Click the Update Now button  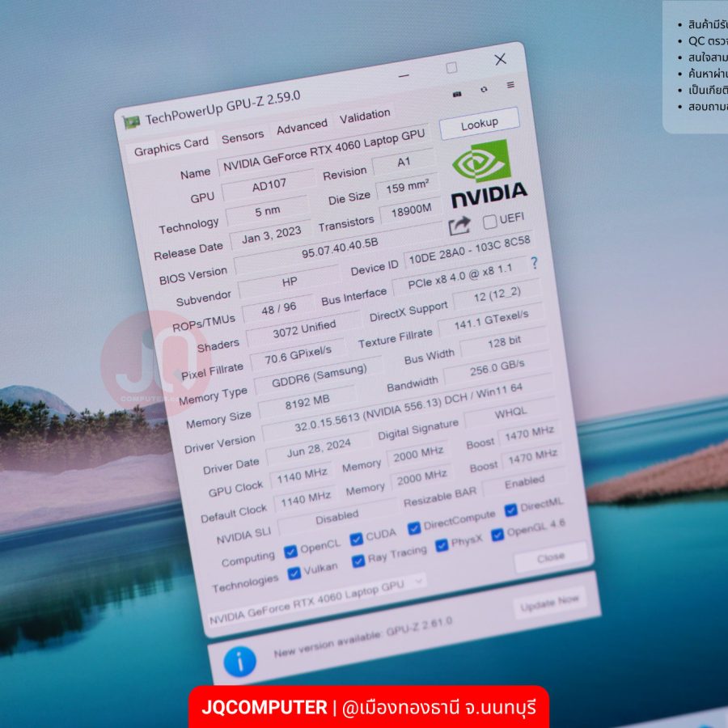click(x=549, y=603)
